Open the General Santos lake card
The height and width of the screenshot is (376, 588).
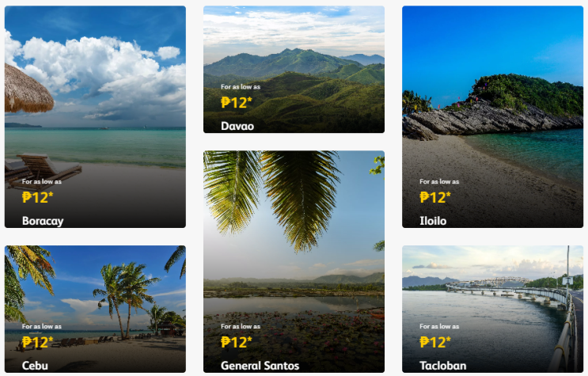(x=294, y=262)
